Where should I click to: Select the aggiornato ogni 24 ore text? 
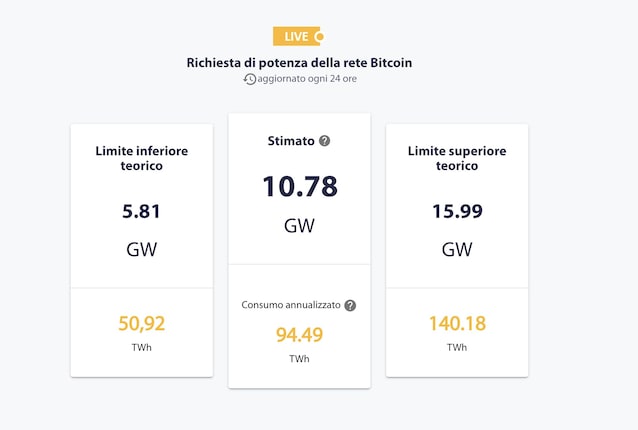307,79
